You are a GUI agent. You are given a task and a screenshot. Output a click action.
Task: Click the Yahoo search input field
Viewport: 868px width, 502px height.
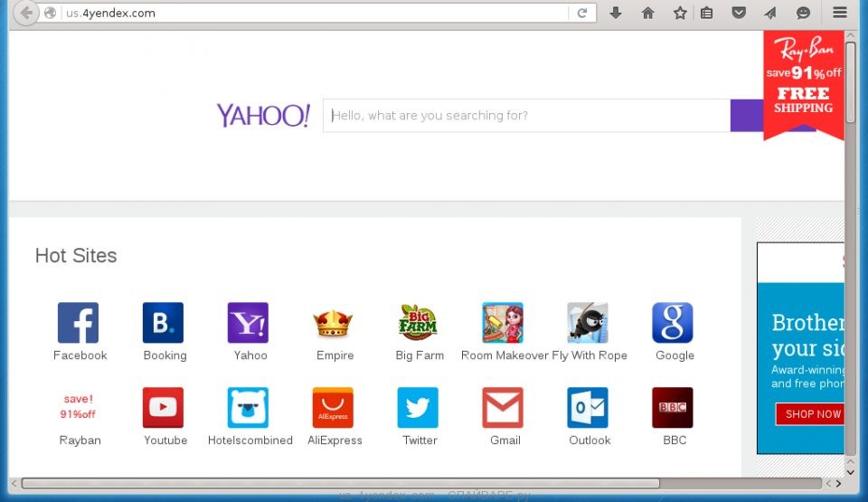(x=526, y=116)
